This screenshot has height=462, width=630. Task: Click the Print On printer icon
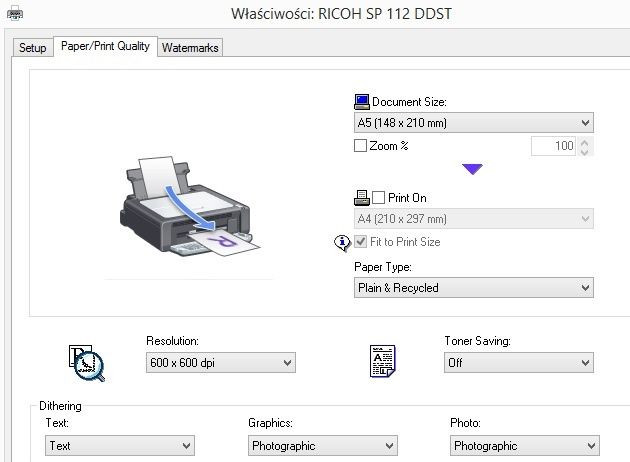(362, 198)
